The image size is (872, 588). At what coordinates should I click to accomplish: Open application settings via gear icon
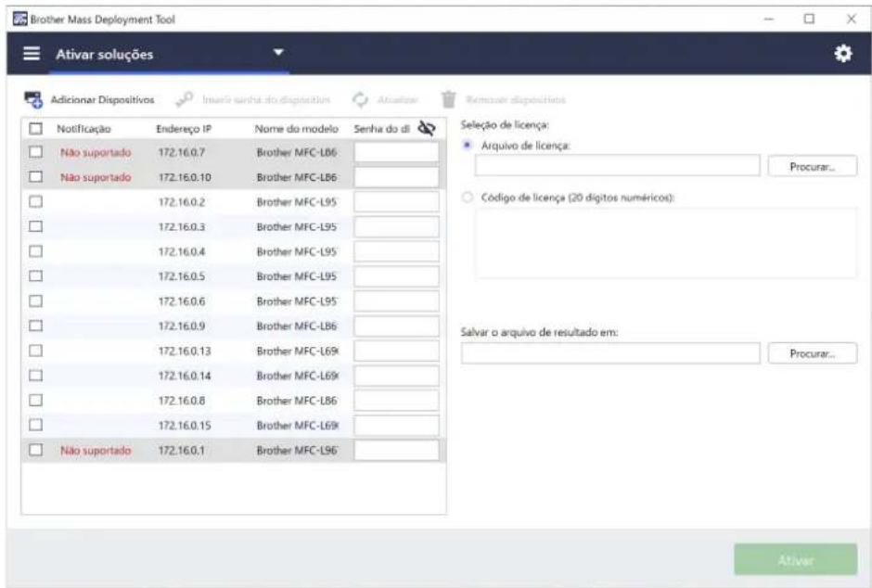click(843, 54)
